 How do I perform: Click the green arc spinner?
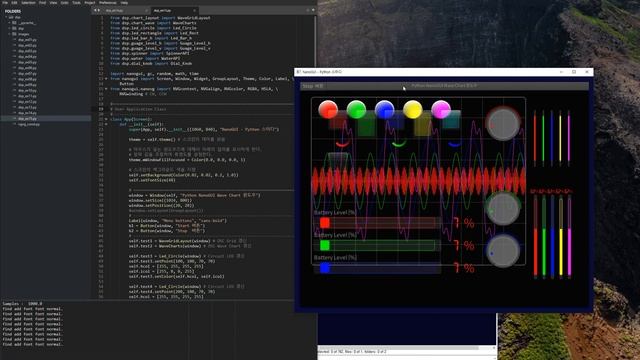click(x=398, y=143)
